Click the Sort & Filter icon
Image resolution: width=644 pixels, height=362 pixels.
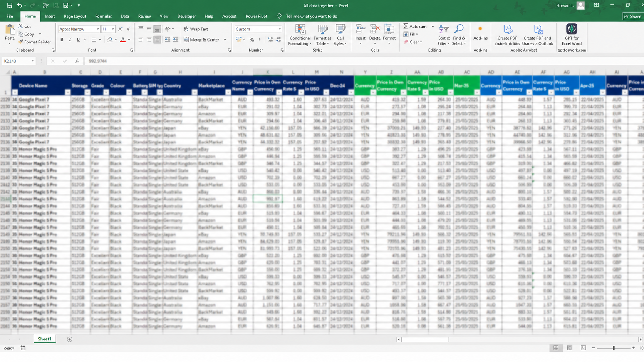444,30
